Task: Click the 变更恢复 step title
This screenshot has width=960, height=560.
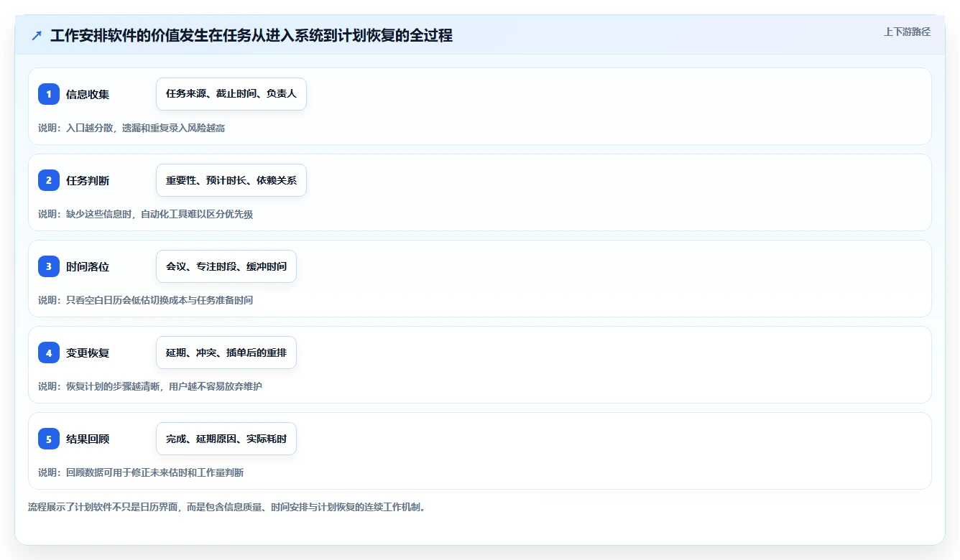Action: tap(88, 353)
